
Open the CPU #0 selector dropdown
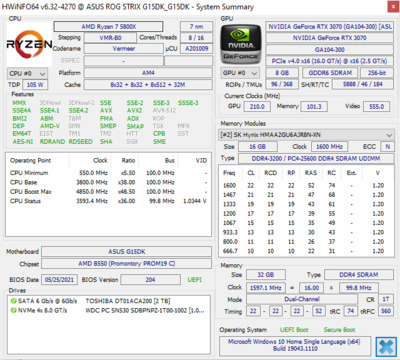click(27, 73)
